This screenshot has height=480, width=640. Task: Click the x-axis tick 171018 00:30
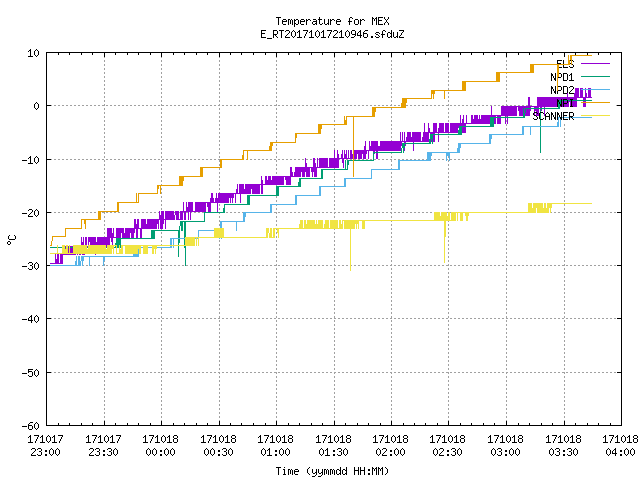[x=218, y=445]
